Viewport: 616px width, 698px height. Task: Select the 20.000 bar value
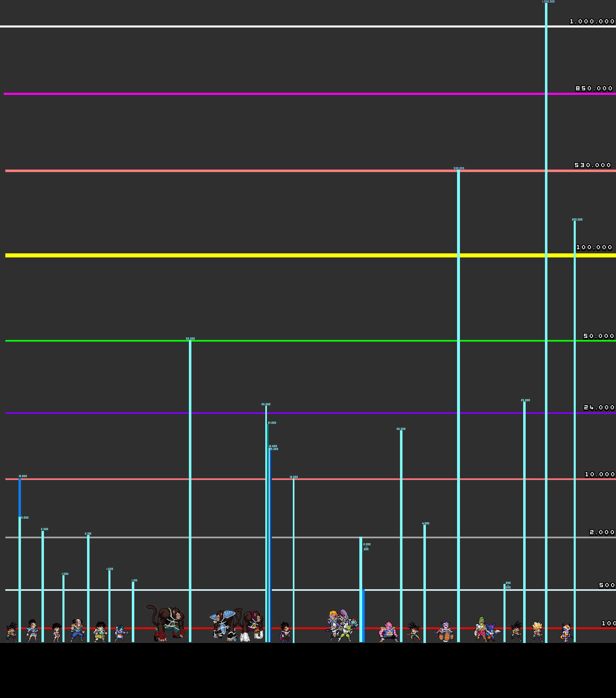[x=401, y=429]
